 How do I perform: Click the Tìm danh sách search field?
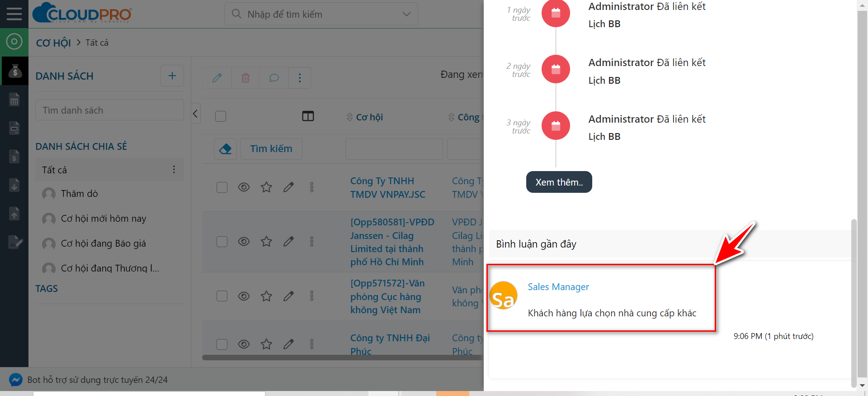point(109,110)
